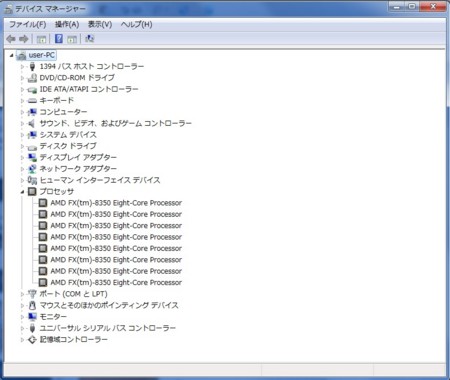Click the ネットワーク アダプター icon
450x380 pixels.
point(32,169)
